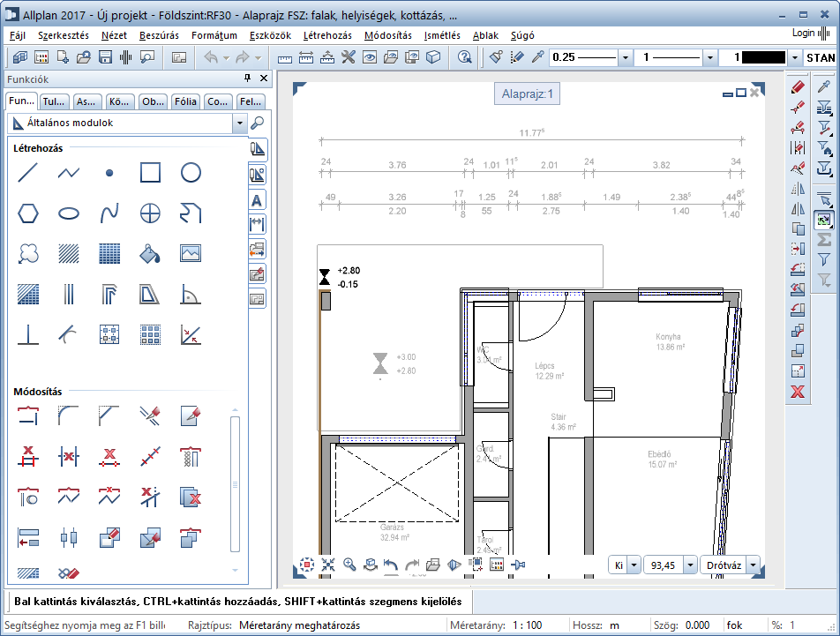Open the 93,45 scale dropdown
The image size is (840, 636).
tap(691, 565)
